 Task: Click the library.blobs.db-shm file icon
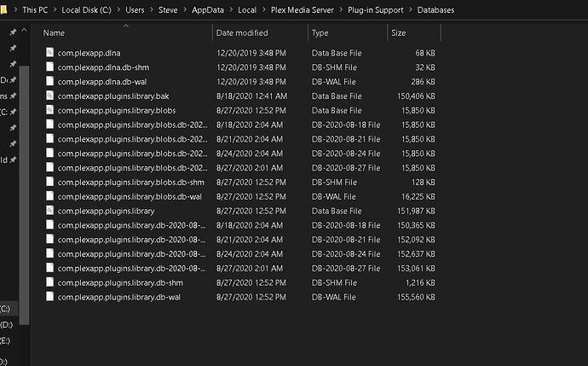pos(50,182)
